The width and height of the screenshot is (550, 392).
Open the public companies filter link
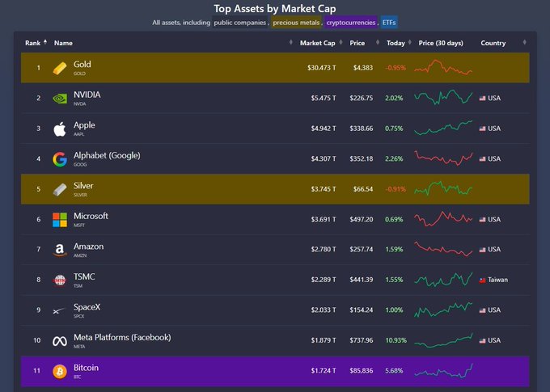tap(240, 23)
